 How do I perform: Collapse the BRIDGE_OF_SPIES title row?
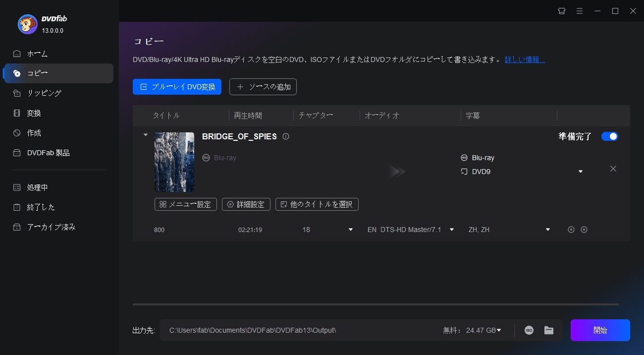tap(145, 134)
